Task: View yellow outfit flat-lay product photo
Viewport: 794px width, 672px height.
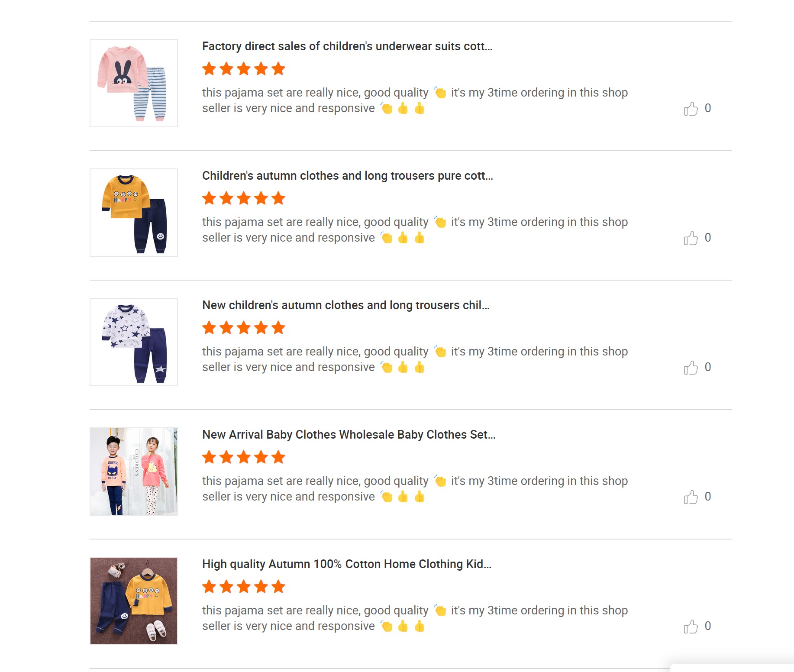Action: (x=133, y=601)
